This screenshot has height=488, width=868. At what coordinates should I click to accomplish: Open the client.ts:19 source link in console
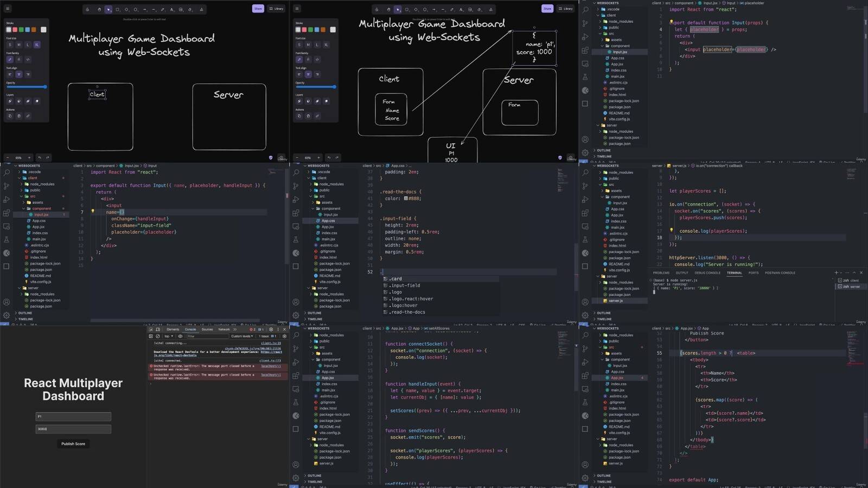click(271, 343)
